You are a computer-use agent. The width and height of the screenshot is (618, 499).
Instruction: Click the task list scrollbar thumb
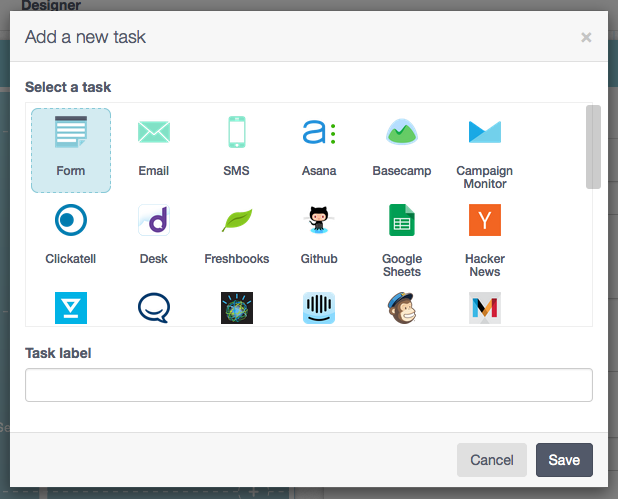(x=593, y=147)
